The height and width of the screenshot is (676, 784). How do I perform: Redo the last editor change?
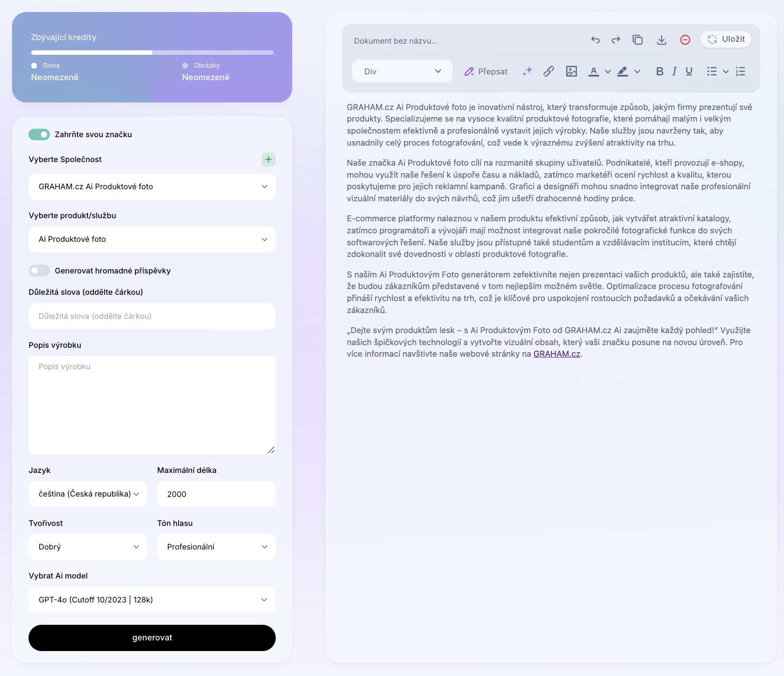pyautogui.click(x=616, y=40)
